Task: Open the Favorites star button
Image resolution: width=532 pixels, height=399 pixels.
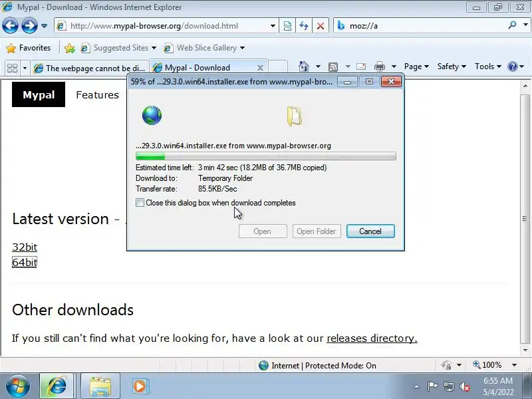Action: coord(29,48)
